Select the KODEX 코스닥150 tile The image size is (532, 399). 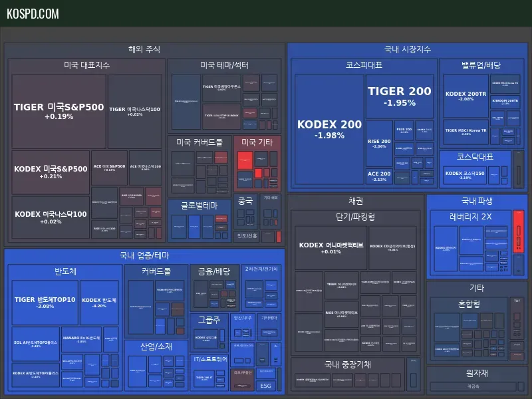pyautogui.click(x=465, y=175)
